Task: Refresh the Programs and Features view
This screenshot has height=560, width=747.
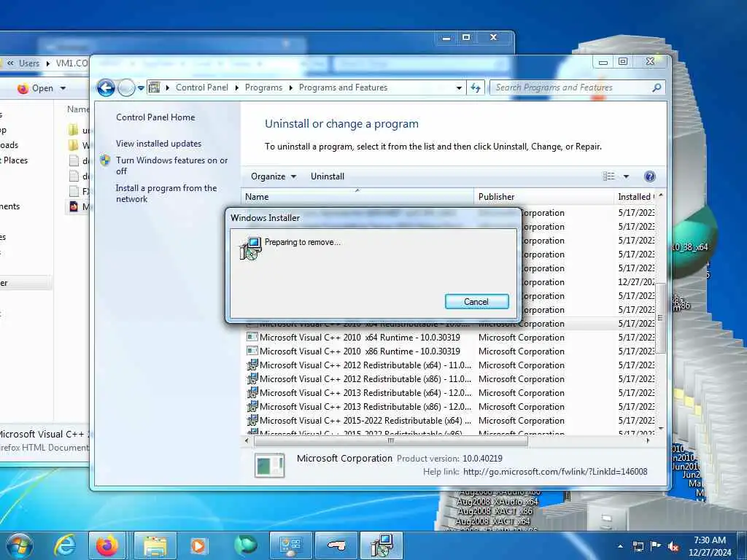Action: click(476, 87)
